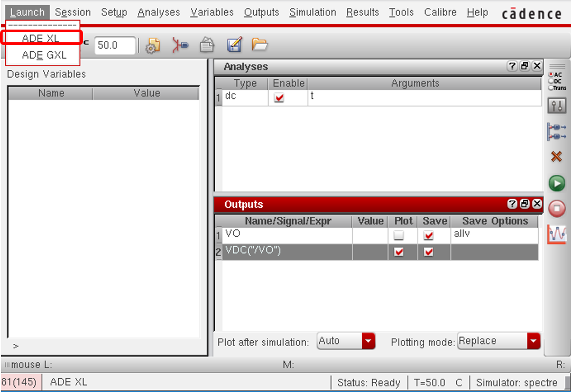Click Enable column header in Analyses
Screen dimensions: 571x392
pos(289,83)
